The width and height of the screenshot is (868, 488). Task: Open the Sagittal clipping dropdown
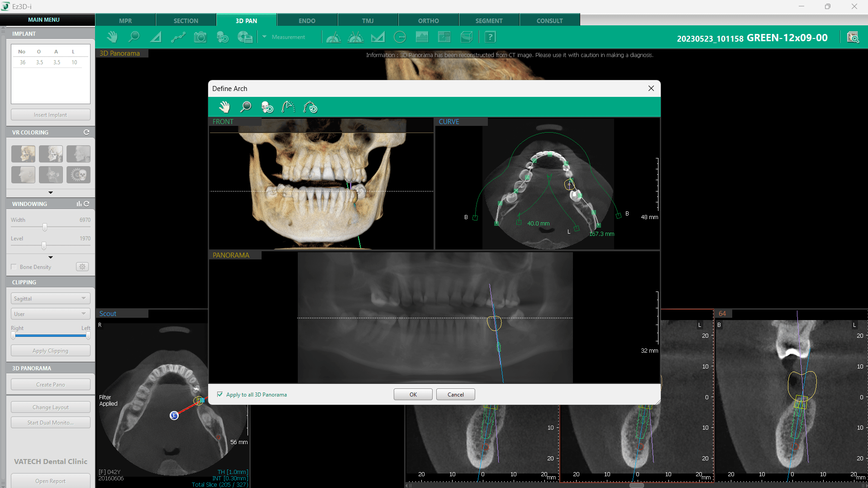click(50, 298)
